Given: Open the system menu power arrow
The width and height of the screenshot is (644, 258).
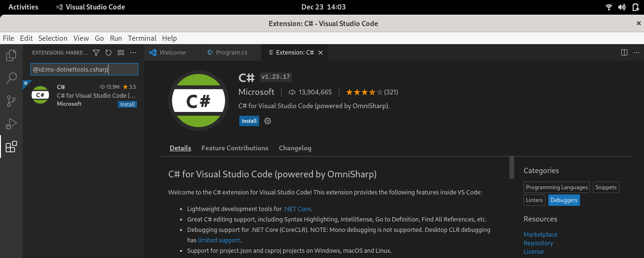Looking at the screenshot, I should (635, 7).
